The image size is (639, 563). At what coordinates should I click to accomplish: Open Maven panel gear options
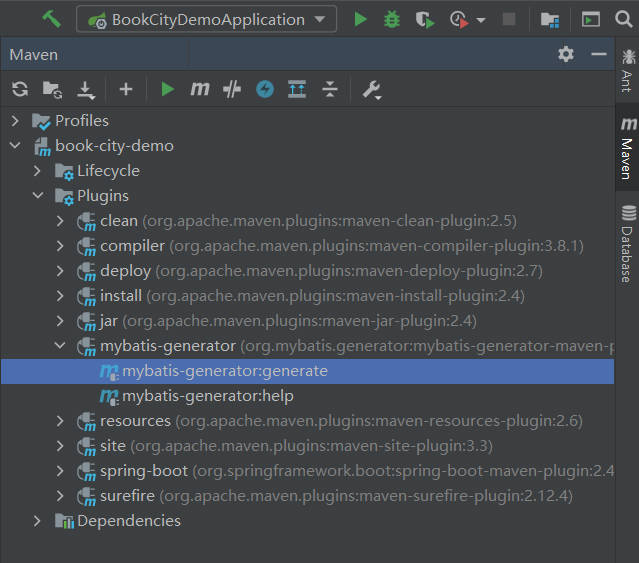566,54
